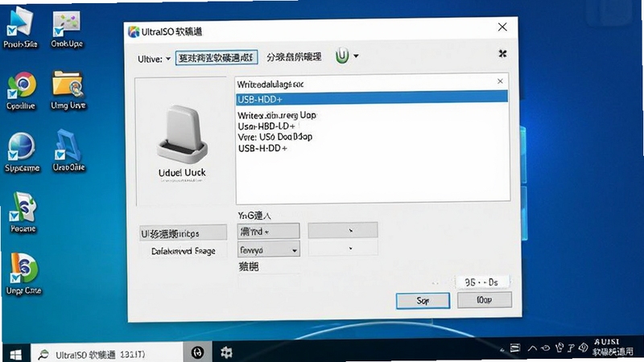Click the taskbar clock text area
The width and height of the screenshot is (644, 362).
pyautogui.click(x=612, y=348)
